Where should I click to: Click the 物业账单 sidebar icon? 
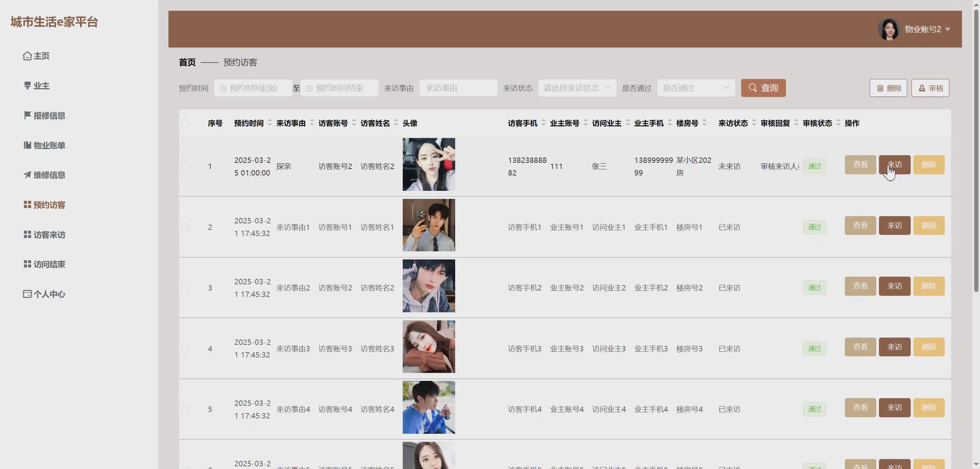tap(27, 145)
